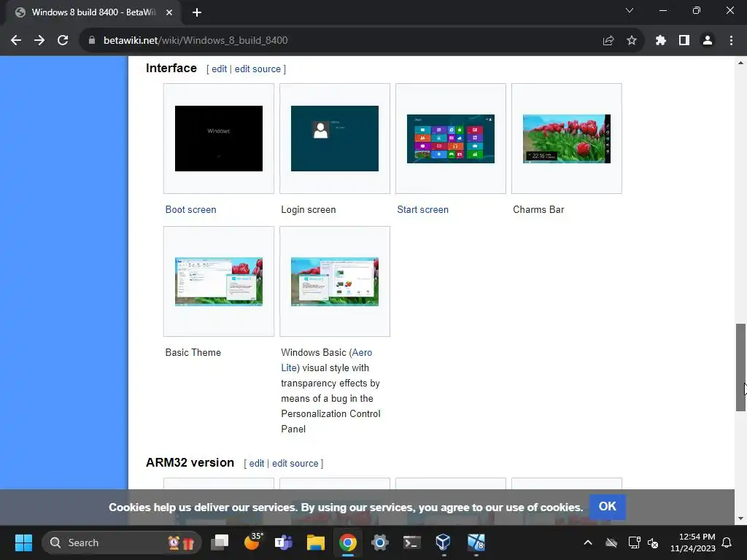Viewport: 747px width, 560px height.
Task: View site information lock icon
Action: (92, 41)
